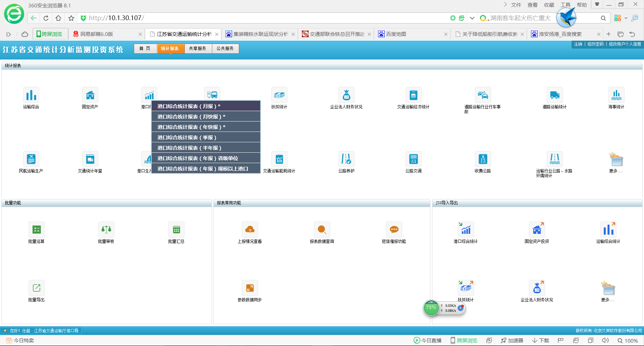This screenshot has height=346, width=644.
Task: Select 港口综合统计报表（季报）menu entry
Action: click(206, 138)
